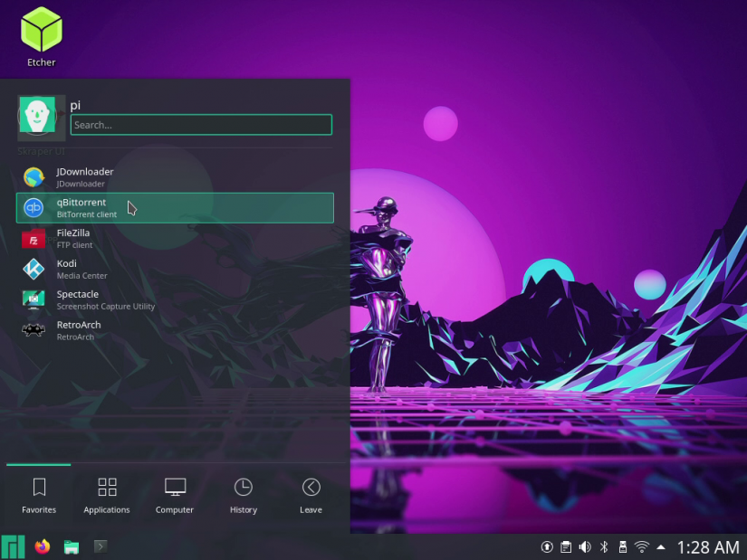Launch JDownloader from the menu
The image size is (747, 560).
point(84,176)
